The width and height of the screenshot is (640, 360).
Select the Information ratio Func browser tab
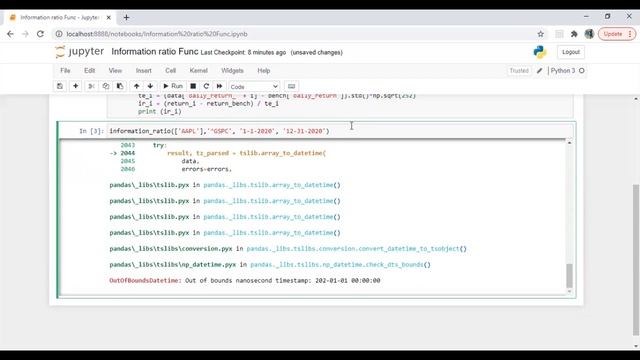coord(60,18)
